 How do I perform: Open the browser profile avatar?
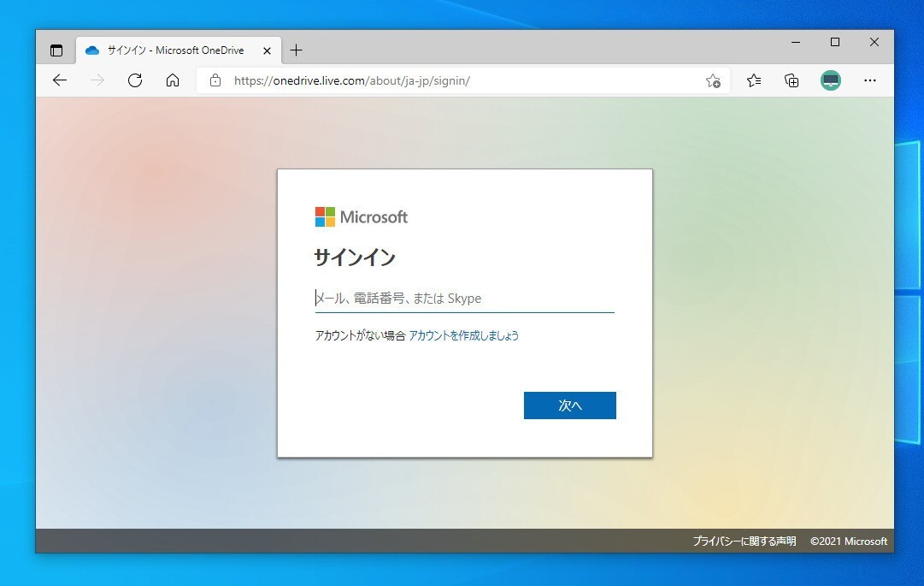[830, 80]
